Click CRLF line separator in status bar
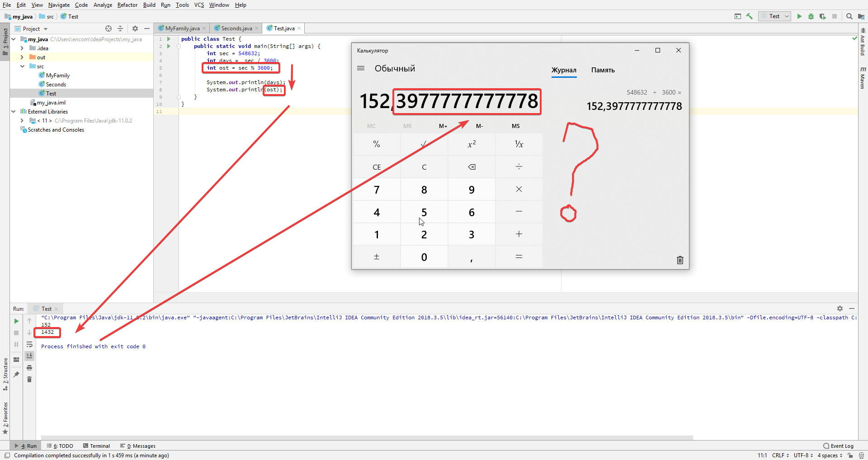Viewport: 868px width, 460px height. (x=780, y=455)
